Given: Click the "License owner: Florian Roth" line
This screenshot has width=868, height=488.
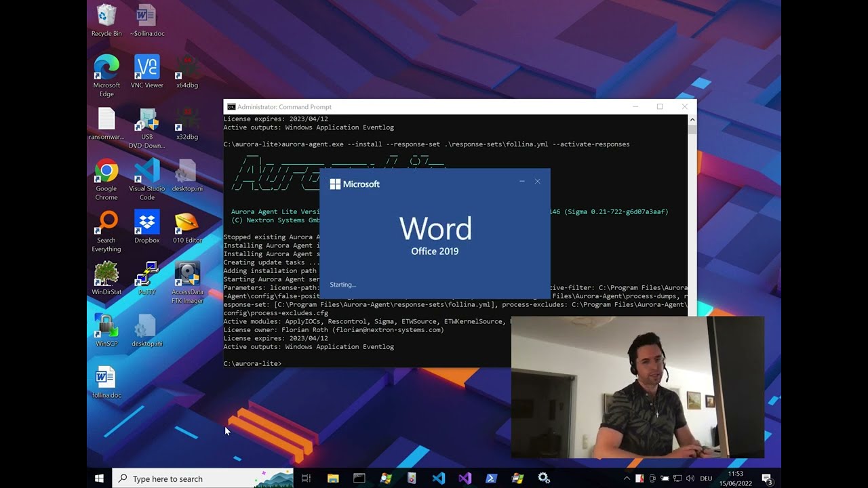Looking at the screenshot, I should [x=334, y=330].
